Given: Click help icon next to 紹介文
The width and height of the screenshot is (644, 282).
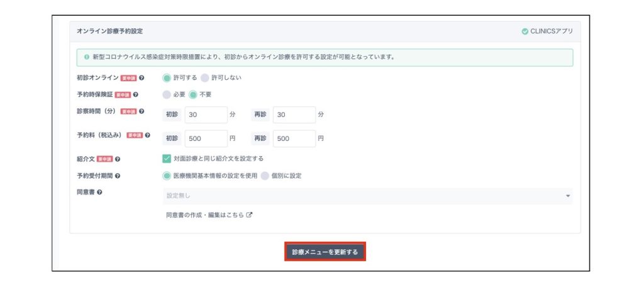Looking at the screenshot, I should click(118, 159).
